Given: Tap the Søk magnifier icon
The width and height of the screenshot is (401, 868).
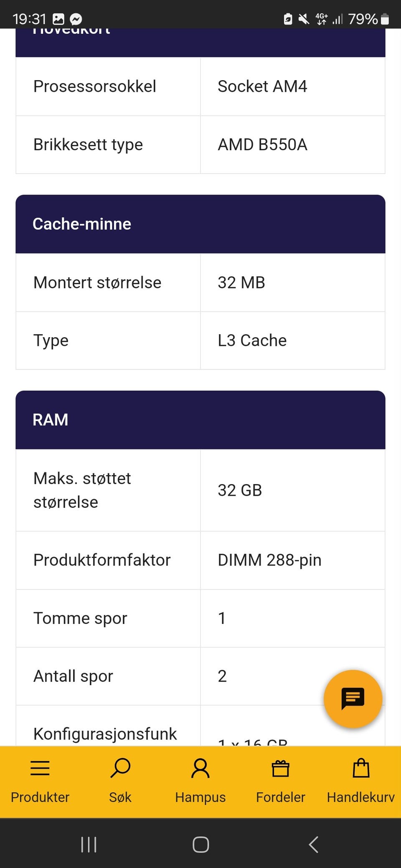Looking at the screenshot, I should (120, 768).
